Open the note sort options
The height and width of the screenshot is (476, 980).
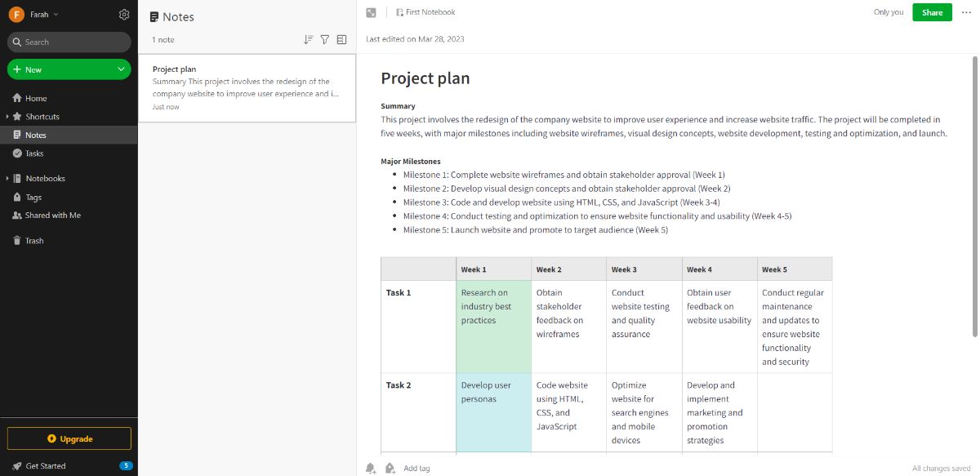[308, 38]
